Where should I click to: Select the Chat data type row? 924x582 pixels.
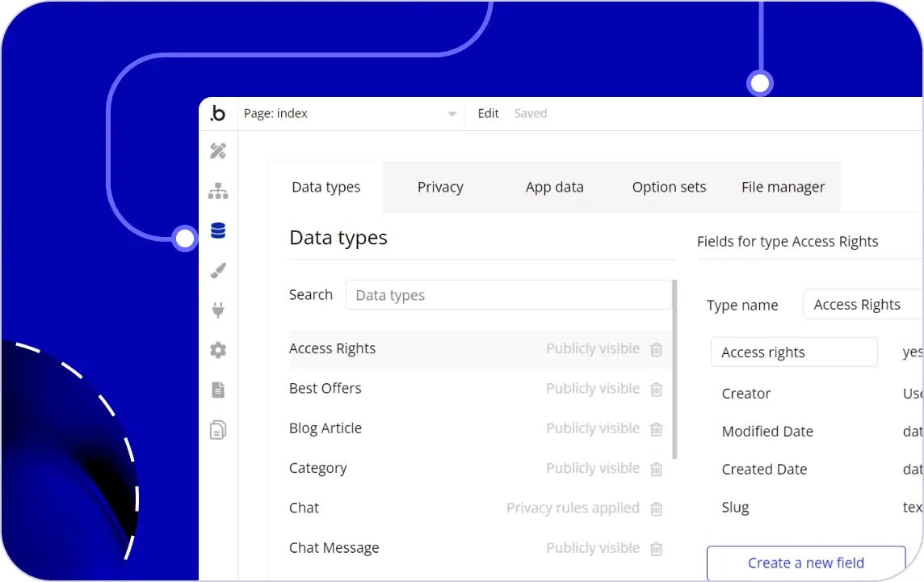tap(480, 508)
